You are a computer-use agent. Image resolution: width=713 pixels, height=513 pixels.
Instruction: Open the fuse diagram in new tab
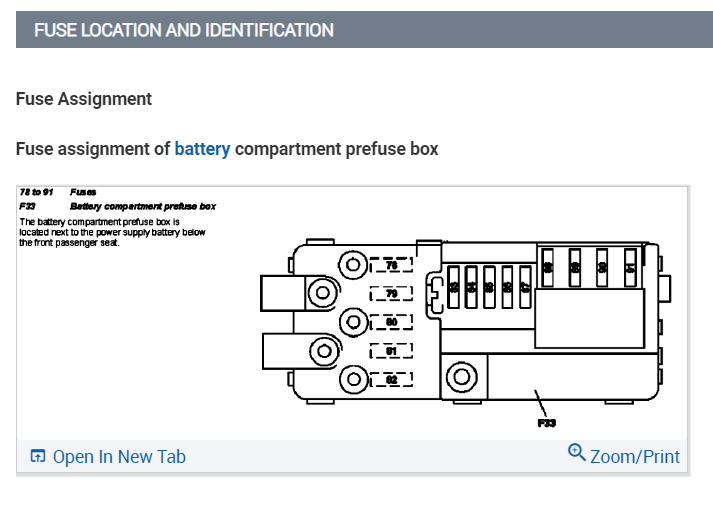point(108,457)
